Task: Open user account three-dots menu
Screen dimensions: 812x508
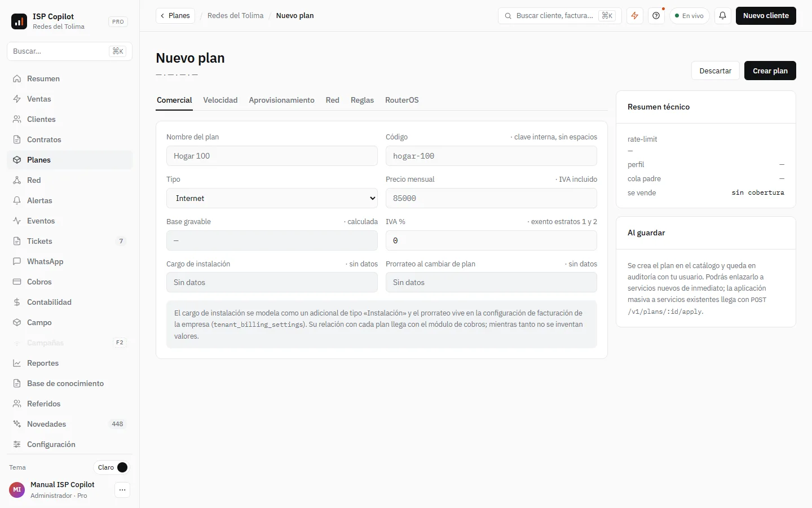Action: [122, 490]
